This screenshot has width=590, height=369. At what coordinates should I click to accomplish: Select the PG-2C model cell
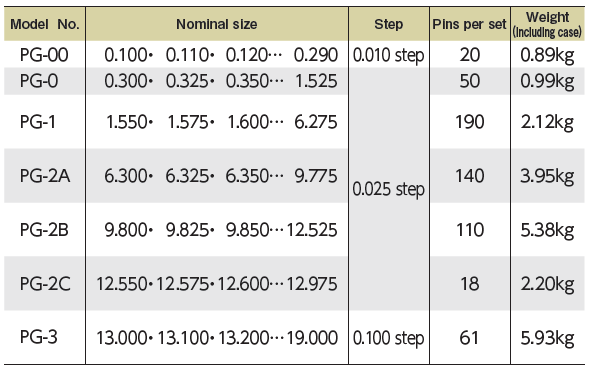tap(45, 284)
